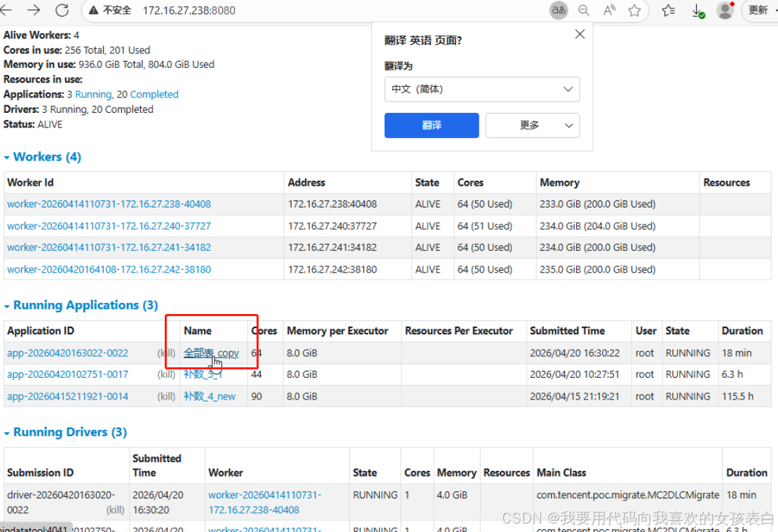The image size is (778, 532).
Task: Open the 全部表_copy application name link
Action: coord(212,353)
